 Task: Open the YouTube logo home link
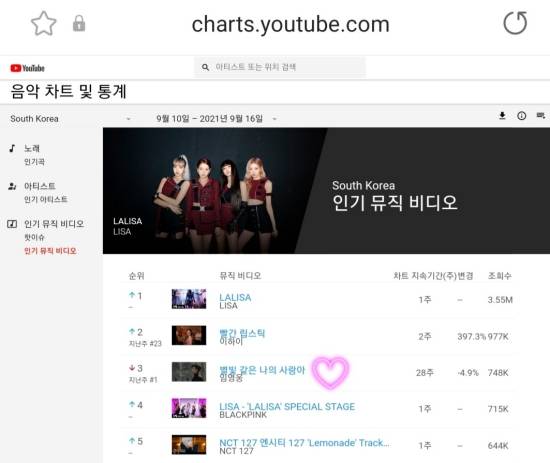point(27,68)
